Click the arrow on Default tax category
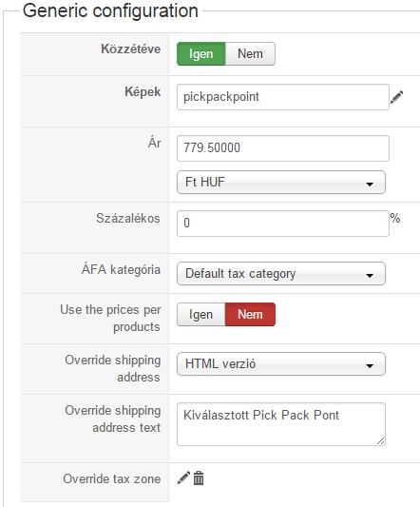Screen dimensions: 420x507 click(370, 276)
